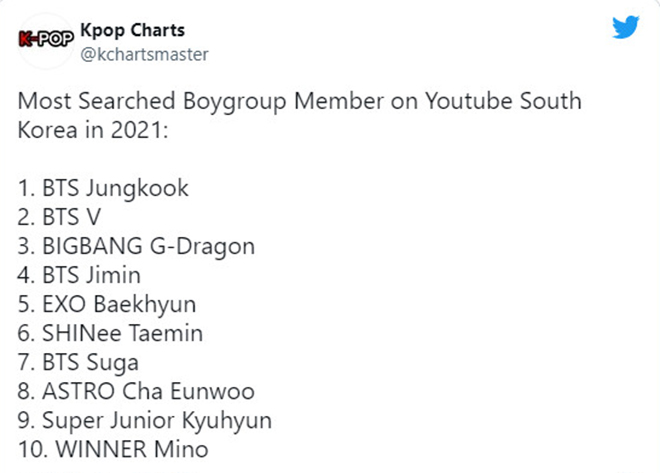The image size is (660, 473).
Task: Click the '6. SHINee Taemin' entry
Action: (110, 333)
